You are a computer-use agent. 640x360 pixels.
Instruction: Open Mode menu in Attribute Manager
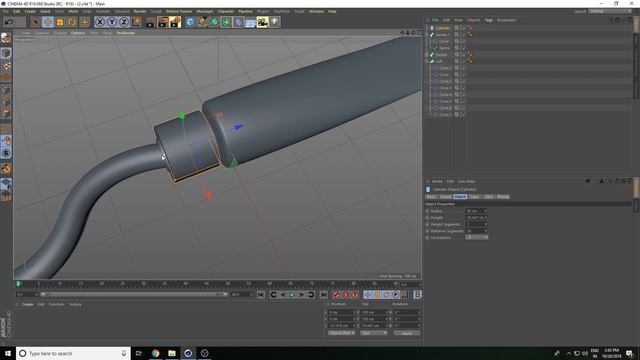pos(437,181)
